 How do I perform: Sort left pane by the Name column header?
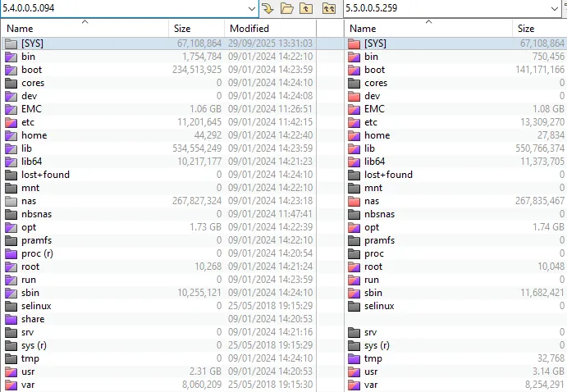[82, 28]
